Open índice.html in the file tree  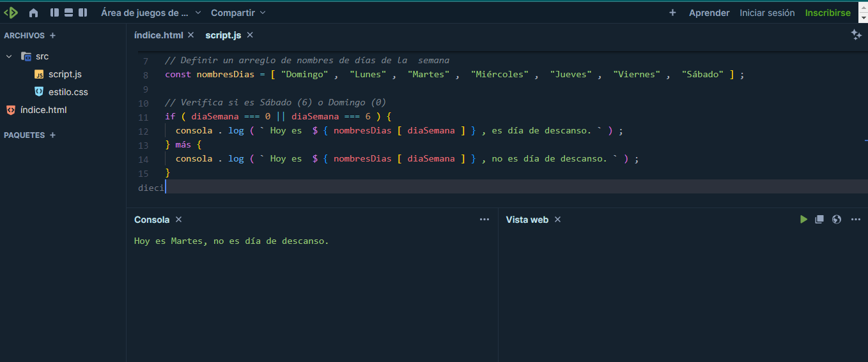click(x=43, y=110)
